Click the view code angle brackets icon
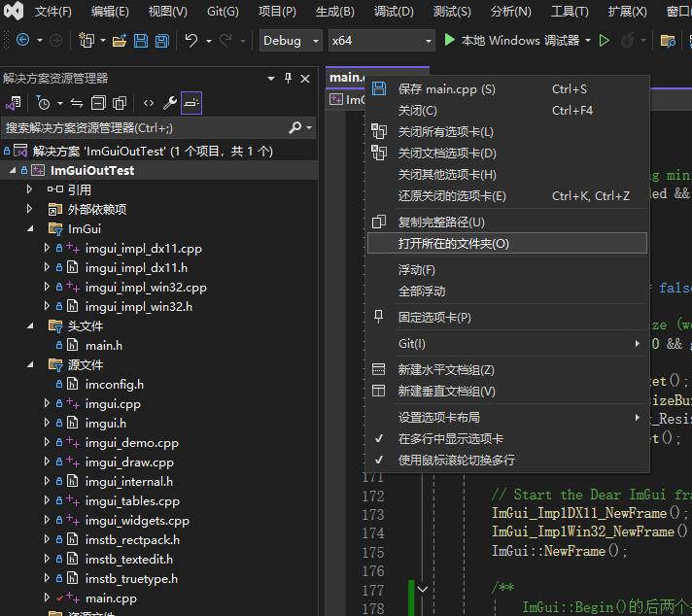 pos(149,103)
